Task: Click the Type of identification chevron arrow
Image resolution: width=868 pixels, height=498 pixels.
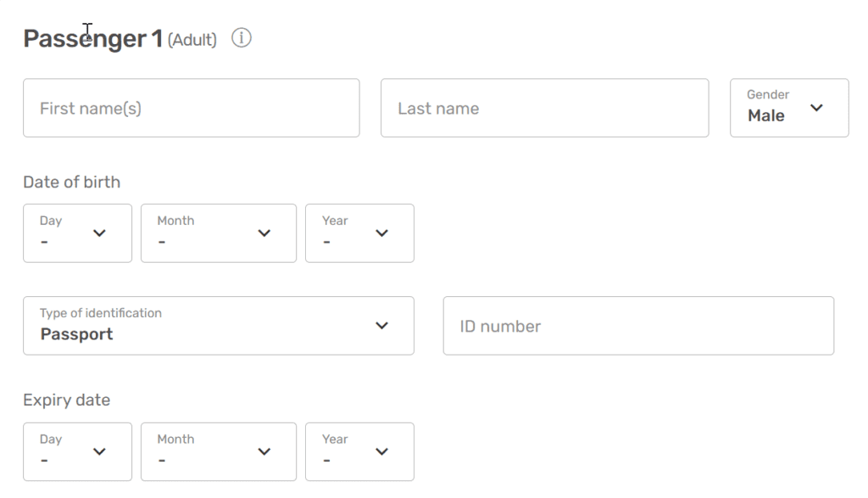Action: [x=382, y=325]
